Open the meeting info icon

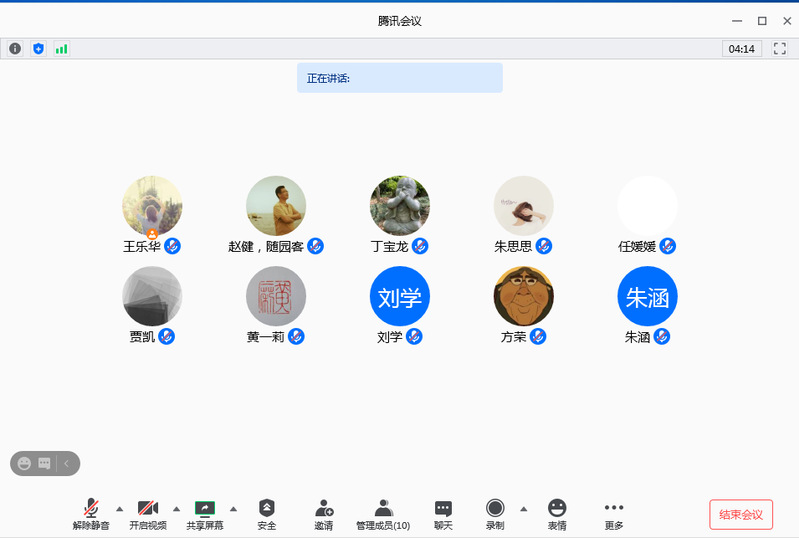click(15, 48)
